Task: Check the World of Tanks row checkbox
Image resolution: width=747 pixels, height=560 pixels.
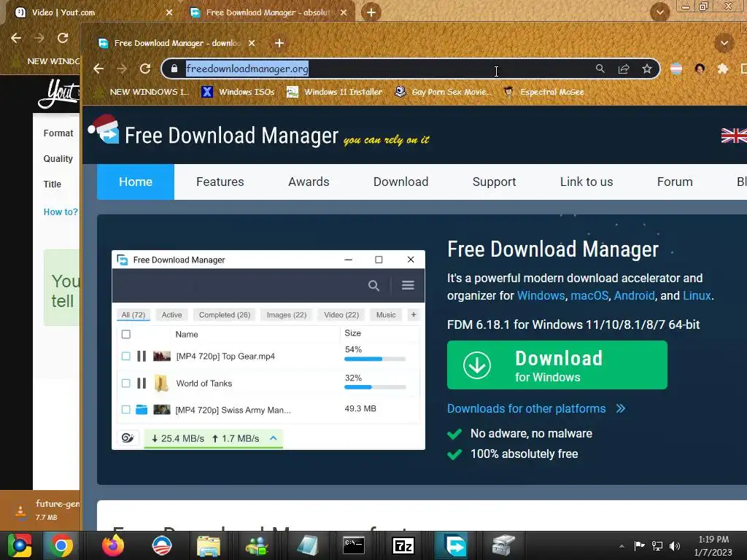Action: (125, 384)
